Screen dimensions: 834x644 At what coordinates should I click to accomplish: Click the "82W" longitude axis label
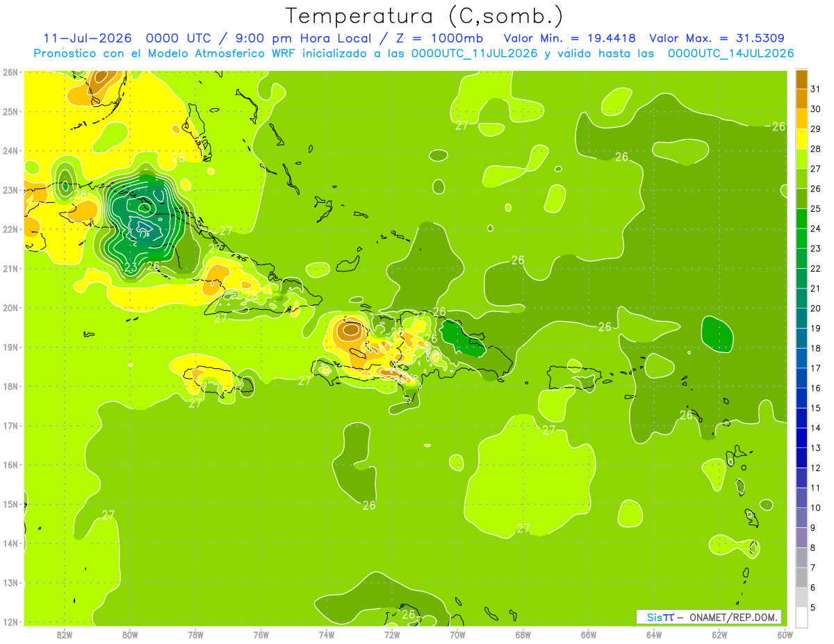pos(65,634)
